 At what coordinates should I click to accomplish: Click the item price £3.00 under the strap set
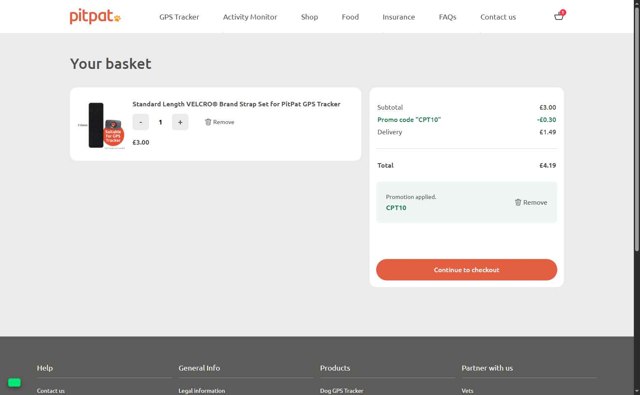[x=141, y=142]
